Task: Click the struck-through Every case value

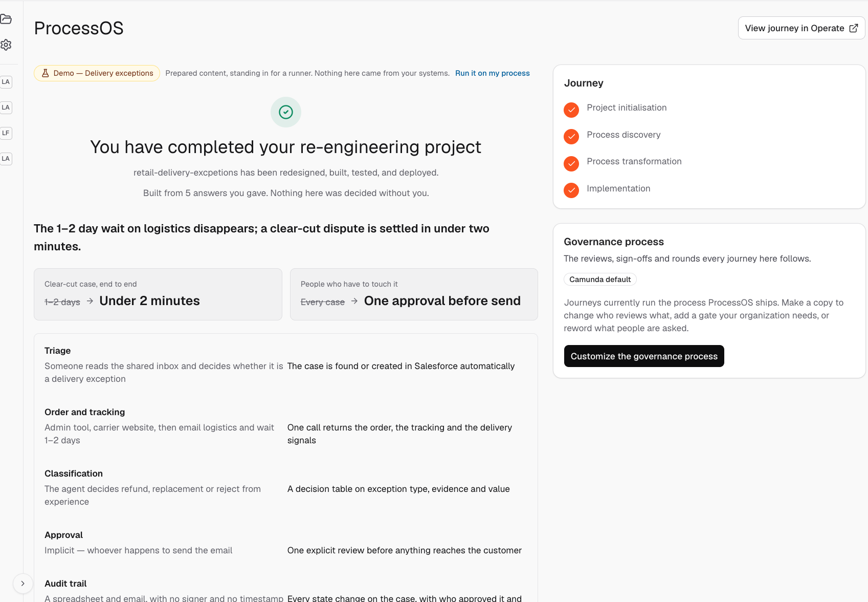Action: click(x=323, y=302)
